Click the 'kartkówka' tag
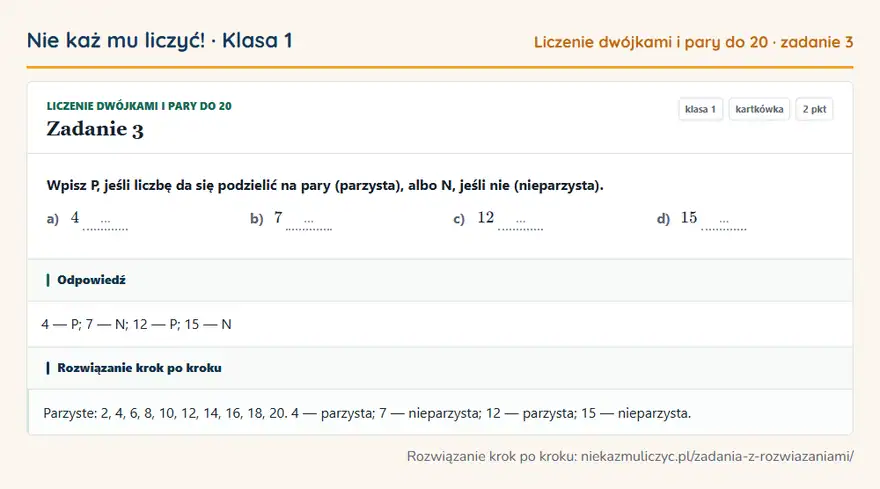Viewport: 880px width, 489px height. pos(759,109)
